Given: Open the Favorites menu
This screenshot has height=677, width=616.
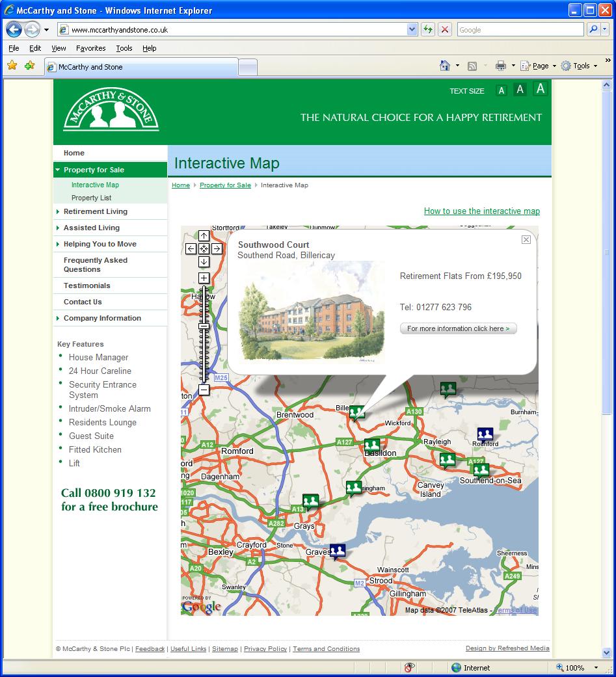Looking at the screenshot, I should tap(90, 48).
